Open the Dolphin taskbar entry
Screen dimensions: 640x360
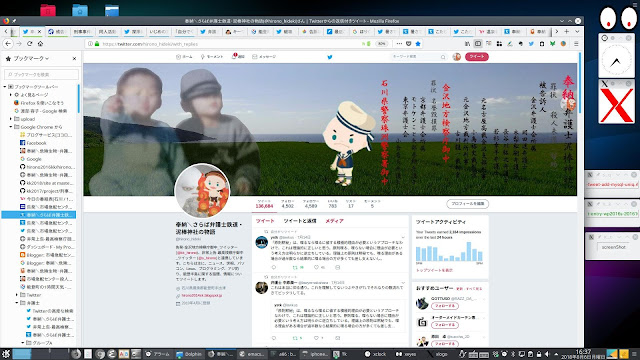(190, 354)
